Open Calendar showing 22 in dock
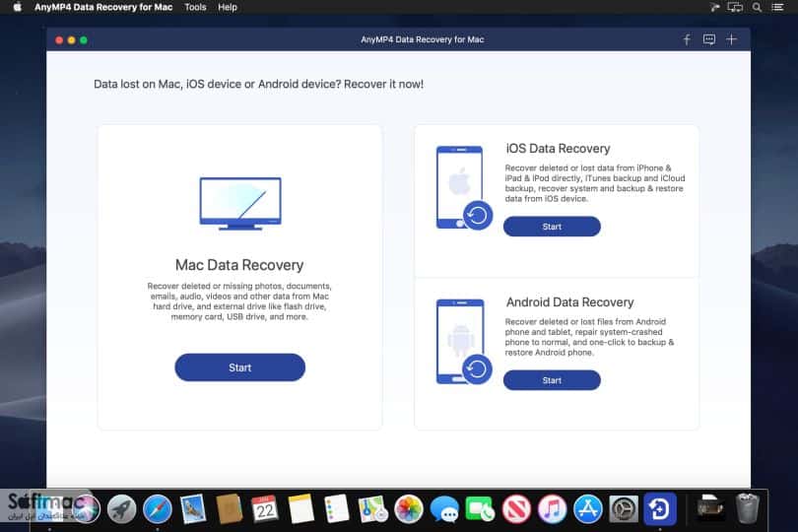Viewport: 798px width, 532px height. point(265,508)
